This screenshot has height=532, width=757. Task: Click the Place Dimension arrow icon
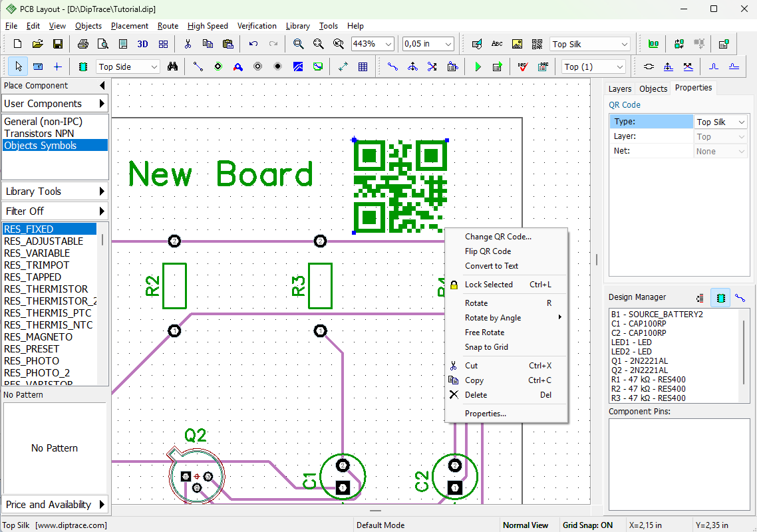coord(343,66)
